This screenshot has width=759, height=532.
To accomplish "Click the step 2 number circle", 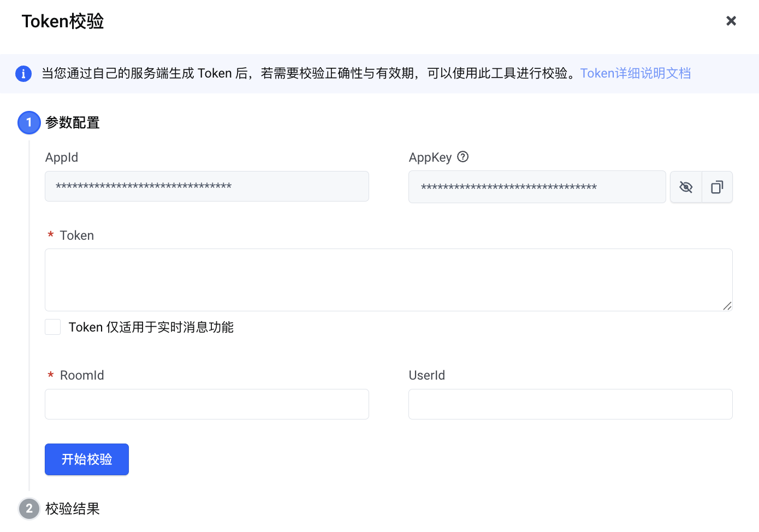I will (x=29, y=509).
